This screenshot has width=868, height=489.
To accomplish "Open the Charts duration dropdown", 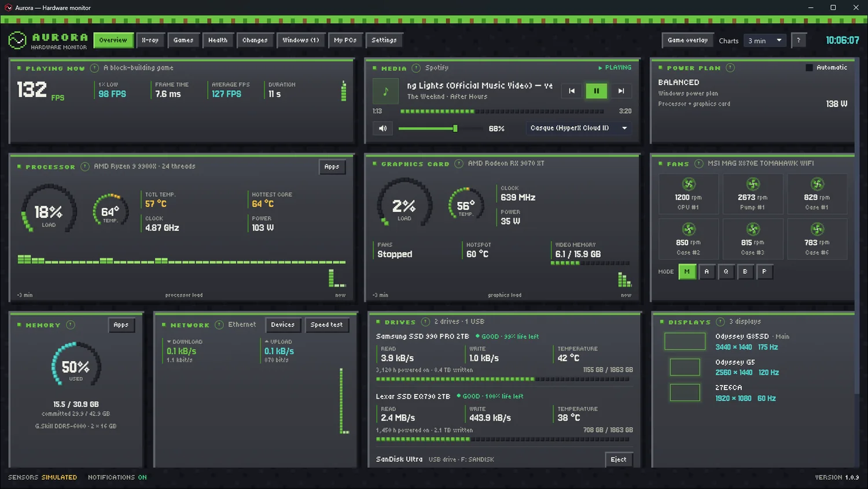I will [764, 41].
